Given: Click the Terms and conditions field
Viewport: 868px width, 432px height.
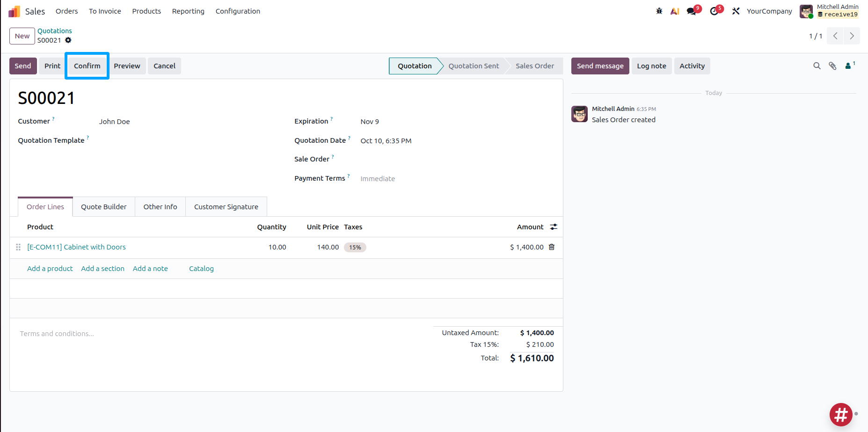Looking at the screenshot, I should (221, 334).
